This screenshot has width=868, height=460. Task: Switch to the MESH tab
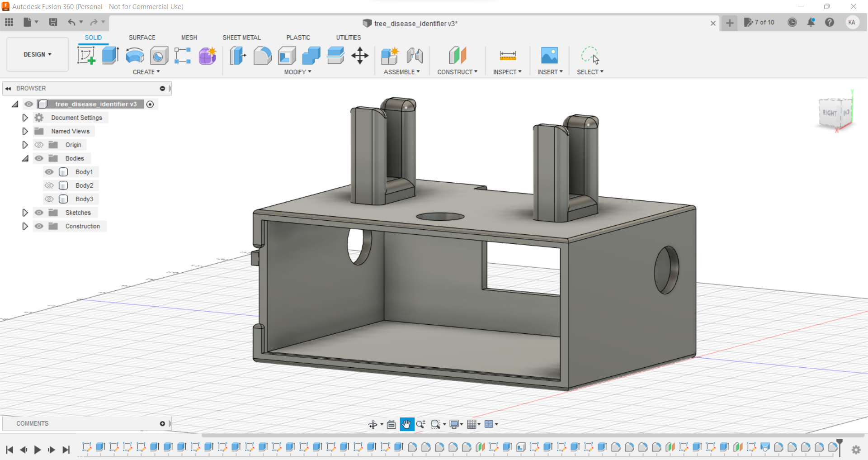(189, 38)
